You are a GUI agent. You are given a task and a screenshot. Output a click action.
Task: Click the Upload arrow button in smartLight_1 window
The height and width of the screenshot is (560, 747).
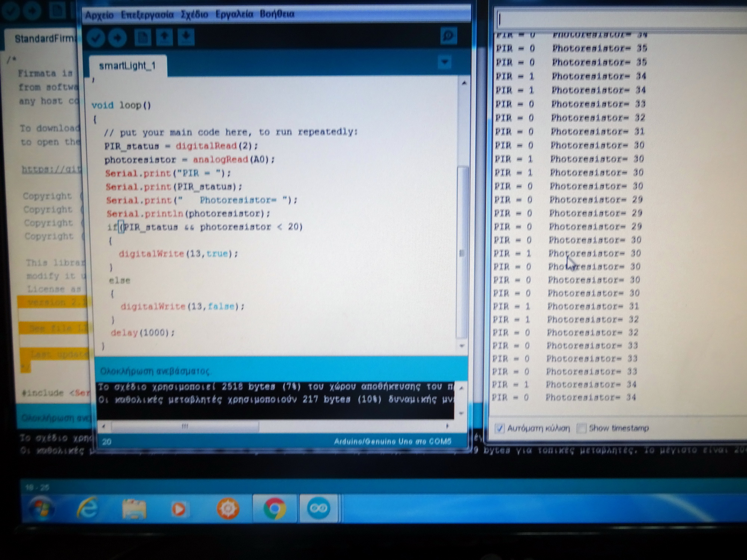tap(118, 38)
